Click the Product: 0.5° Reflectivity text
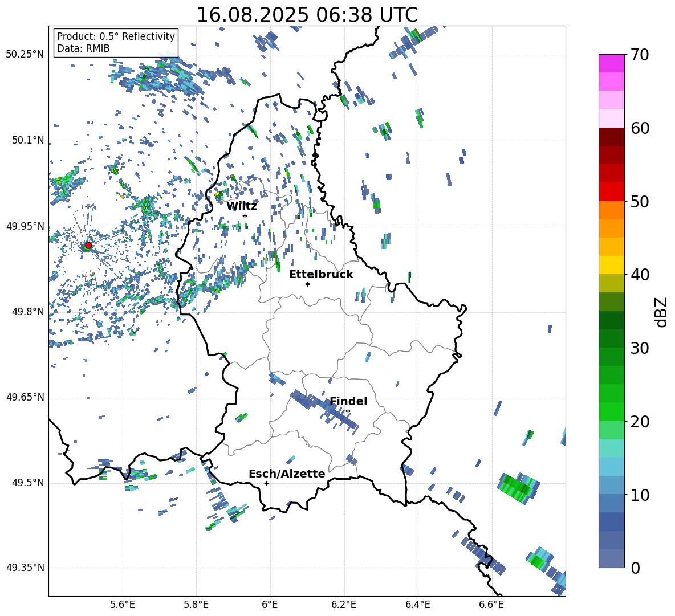The image size is (675, 616). click(x=116, y=36)
